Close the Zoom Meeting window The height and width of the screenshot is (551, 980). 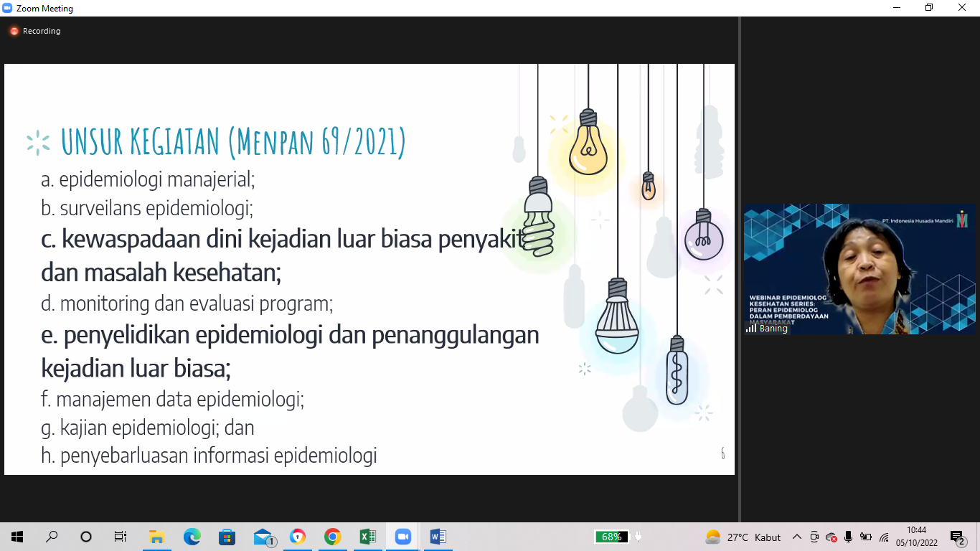tap(963, 8)
